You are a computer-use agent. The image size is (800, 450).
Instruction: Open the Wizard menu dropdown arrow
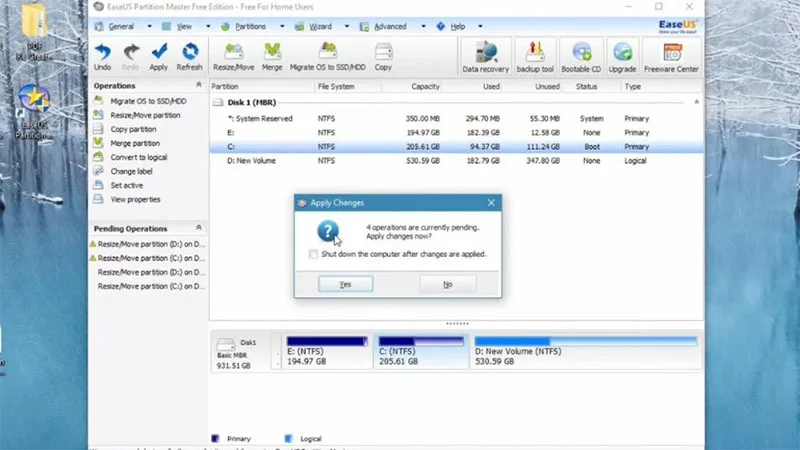click(346, 27)
